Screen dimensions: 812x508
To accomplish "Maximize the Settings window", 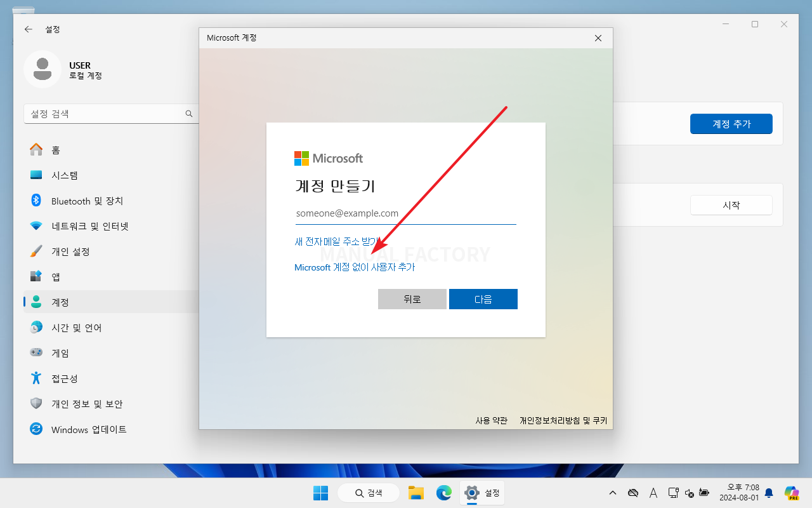I will [x=755, y=24].
